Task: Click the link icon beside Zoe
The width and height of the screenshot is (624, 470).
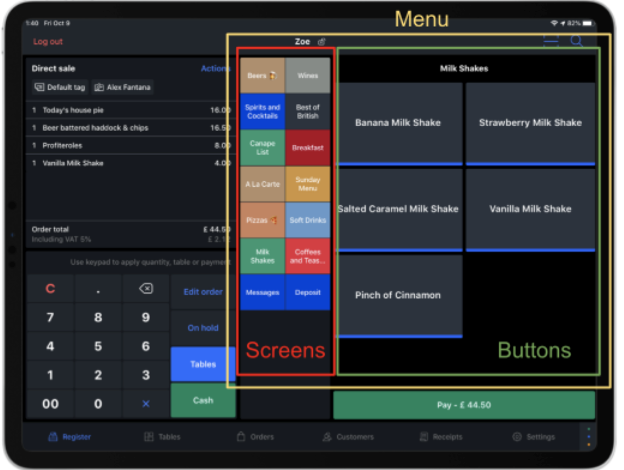Action: click(x=321, y=42)
